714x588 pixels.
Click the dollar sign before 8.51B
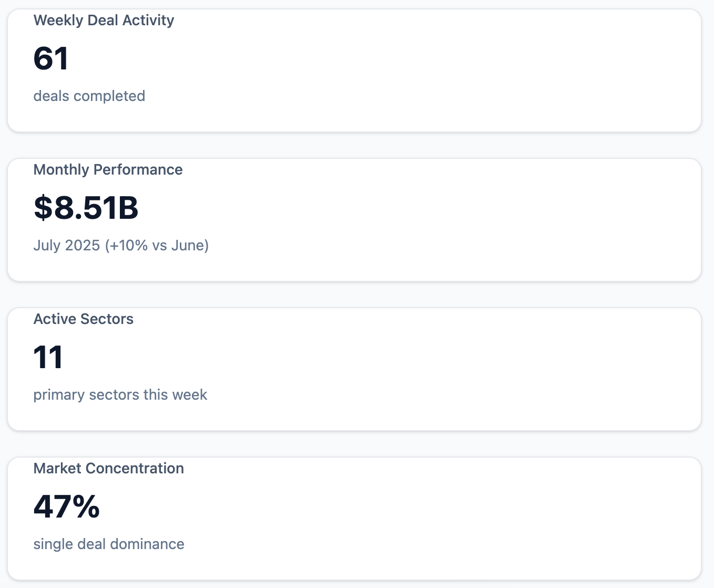point(43,208)
